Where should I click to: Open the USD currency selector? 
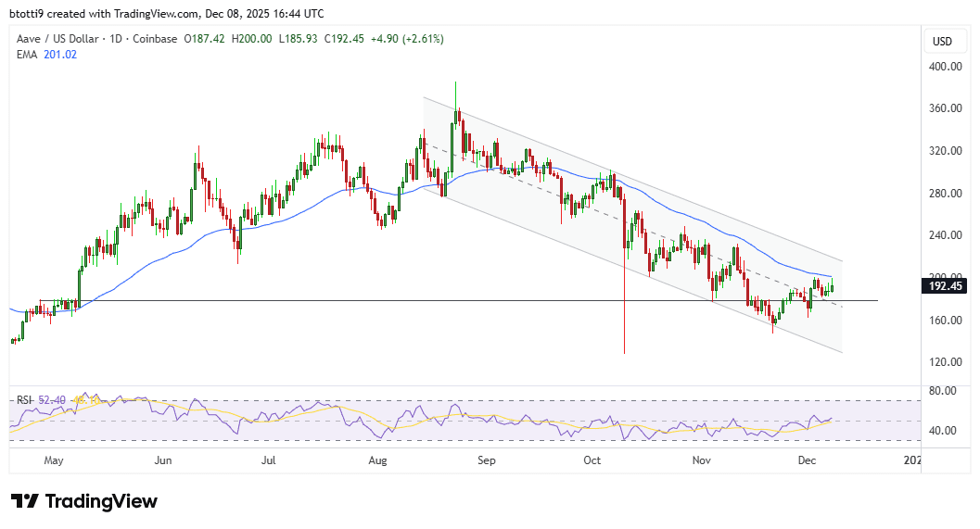tap(942, 41)
